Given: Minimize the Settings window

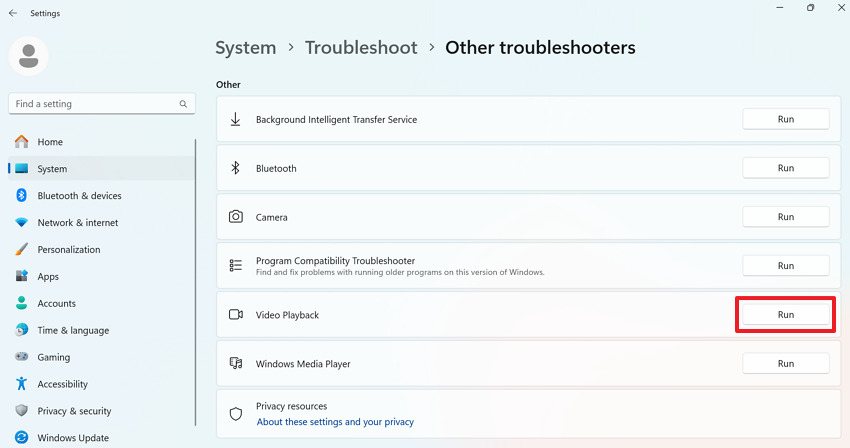Looking at the screenshot, I should [x=780, y=8].
